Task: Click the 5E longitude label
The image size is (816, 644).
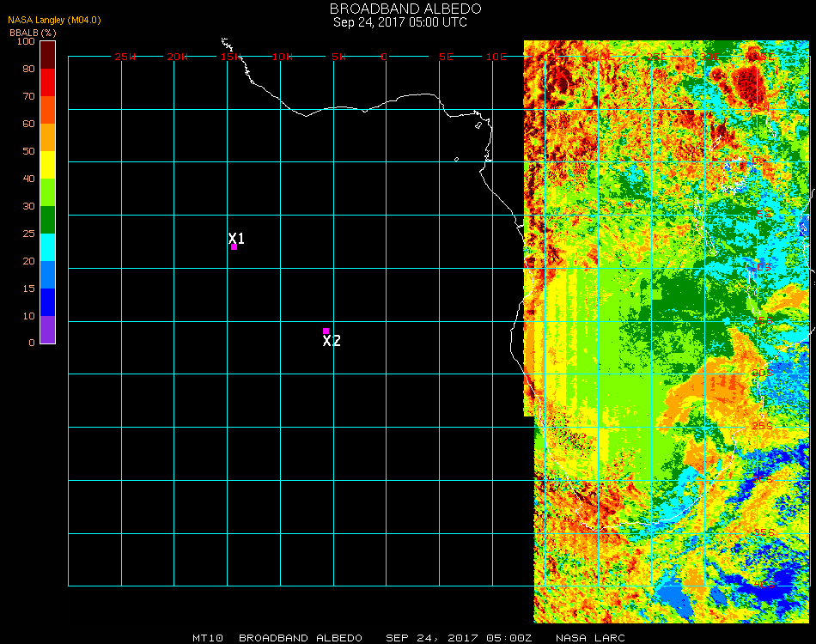Action: click(x=446, y=57)
